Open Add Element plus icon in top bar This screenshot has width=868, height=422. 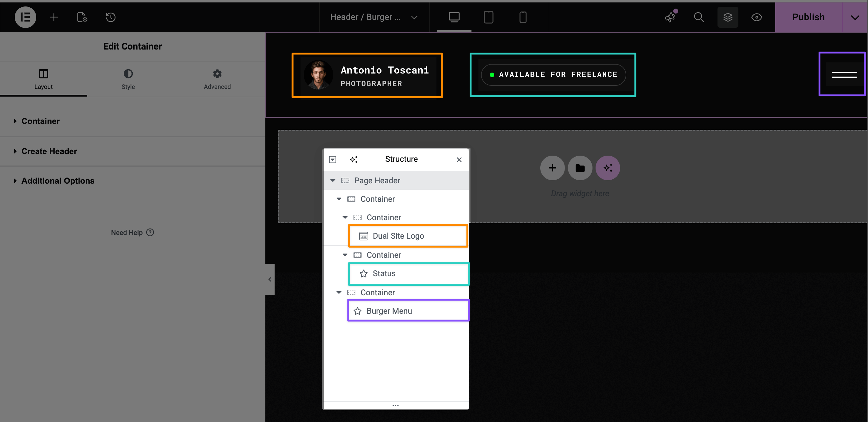(x=54, y=17)
